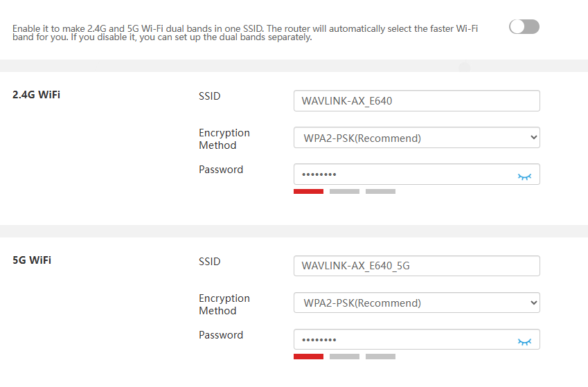Reveal the 5G WiFi password

[524, 341]
